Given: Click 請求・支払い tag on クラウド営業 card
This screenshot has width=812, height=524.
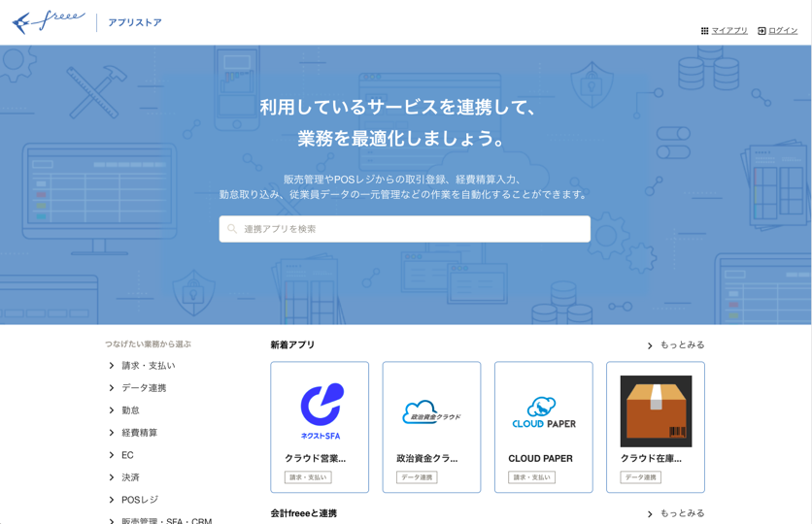Looking at the screenshot, I should [x=308, y=477].
